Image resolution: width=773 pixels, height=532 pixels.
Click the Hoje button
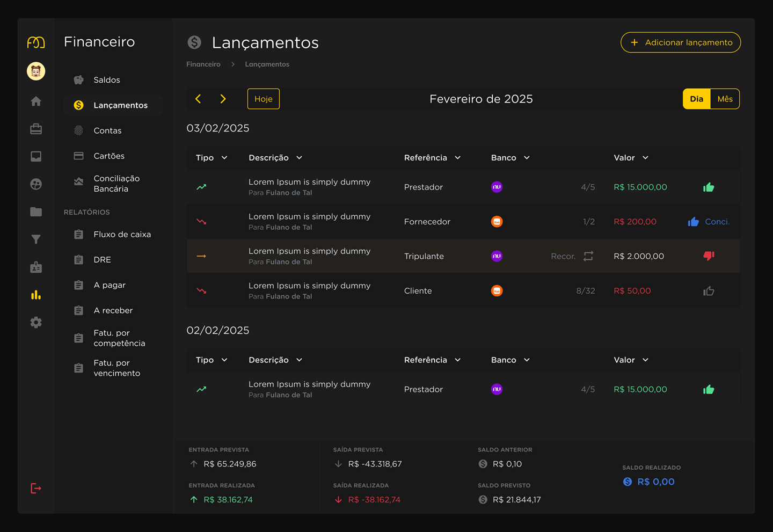coord(263,99)
